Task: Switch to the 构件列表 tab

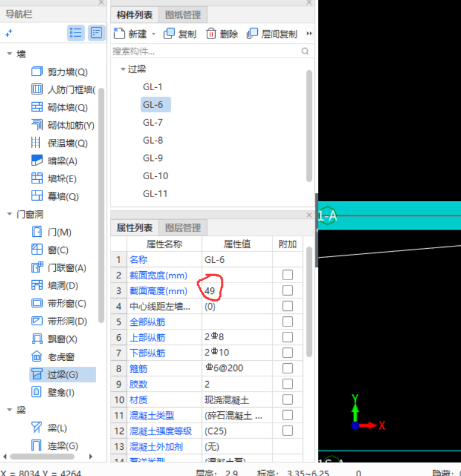Action: pos(135,15)
